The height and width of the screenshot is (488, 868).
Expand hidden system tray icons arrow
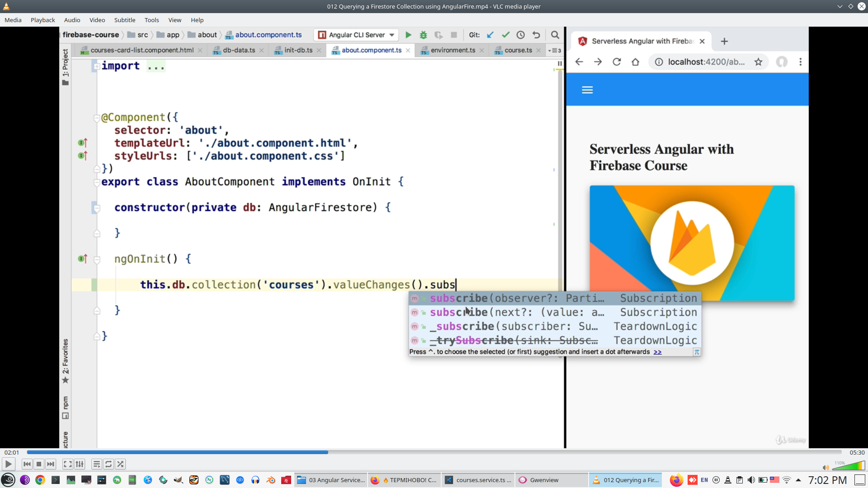(798, 480)
